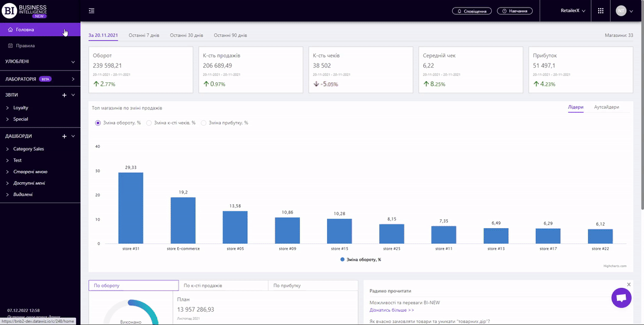The width and height of the screenshot is (644, 325).
Task: Expand the Loyalty reports folder
Action: pyautogui.click(x=21, y=107)
